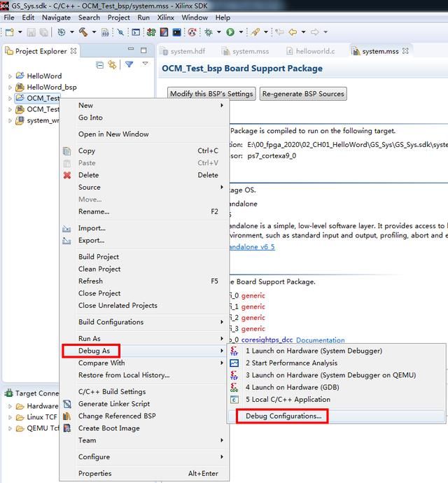Open the File menu
The height and width of the screenshot is (483, 448).
coord(9,17)
